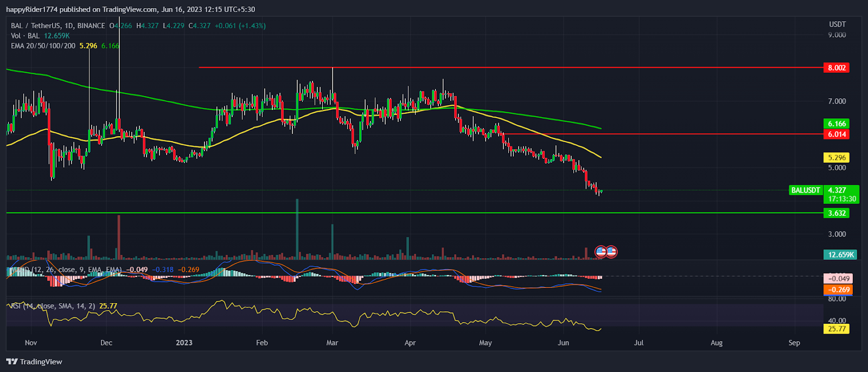This screenshot has height=372, width=868.
Task: Click the Feb label on the time axis
Action: pos(262,343)
